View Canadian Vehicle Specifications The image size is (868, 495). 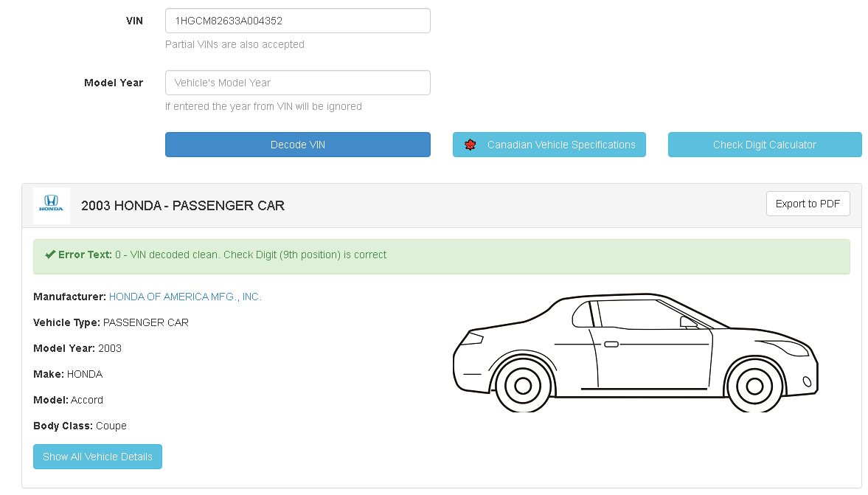pyautogui.click(x=549, y=145)
